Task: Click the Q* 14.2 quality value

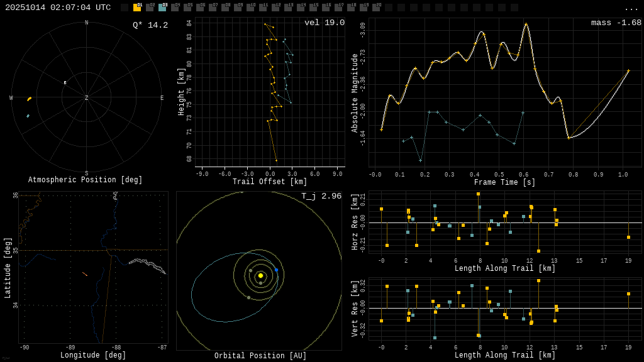Action: point(150,25)
